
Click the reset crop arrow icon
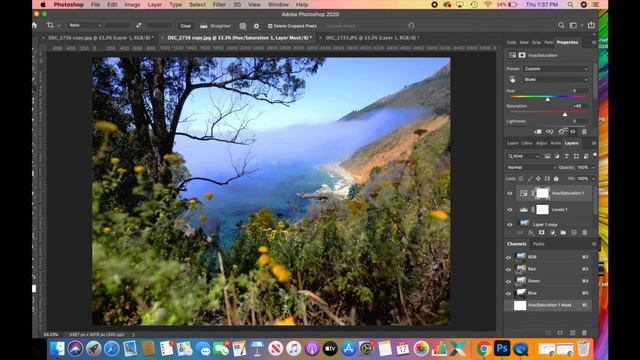(411, 25)
